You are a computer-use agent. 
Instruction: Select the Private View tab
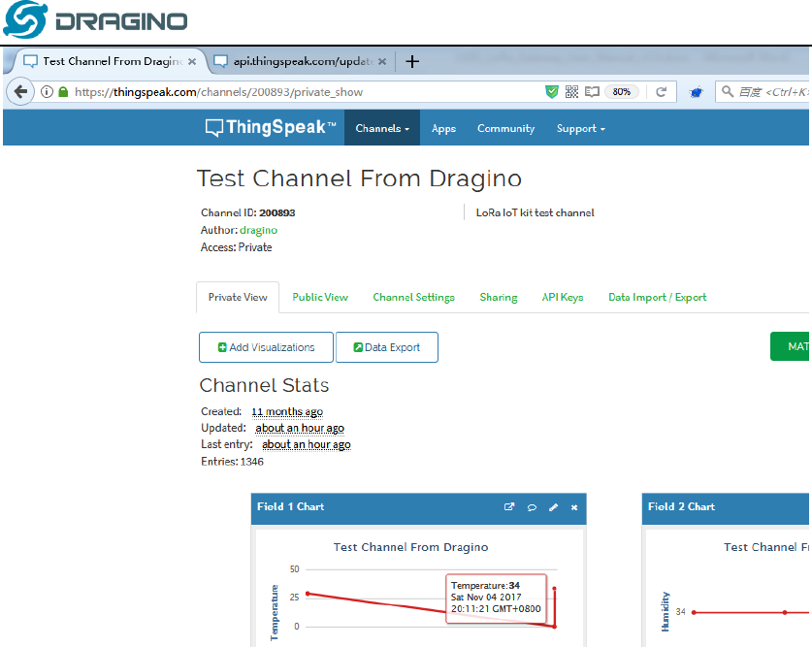tap(238, 297)
